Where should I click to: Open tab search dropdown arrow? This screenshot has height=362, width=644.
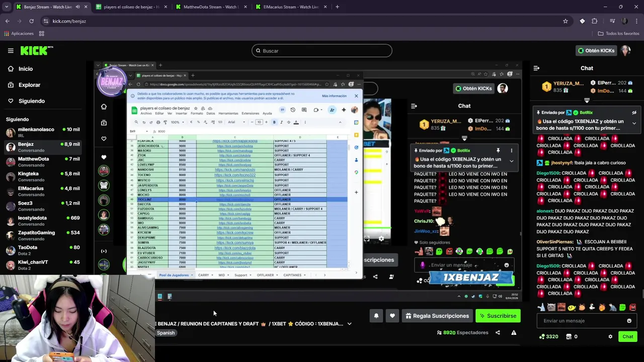point(7,7)
